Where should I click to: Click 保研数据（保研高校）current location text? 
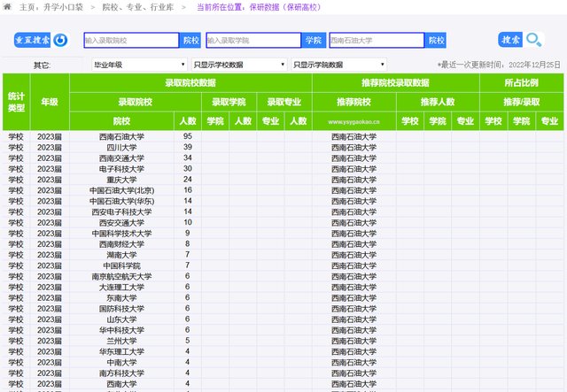tap(285, 7)
